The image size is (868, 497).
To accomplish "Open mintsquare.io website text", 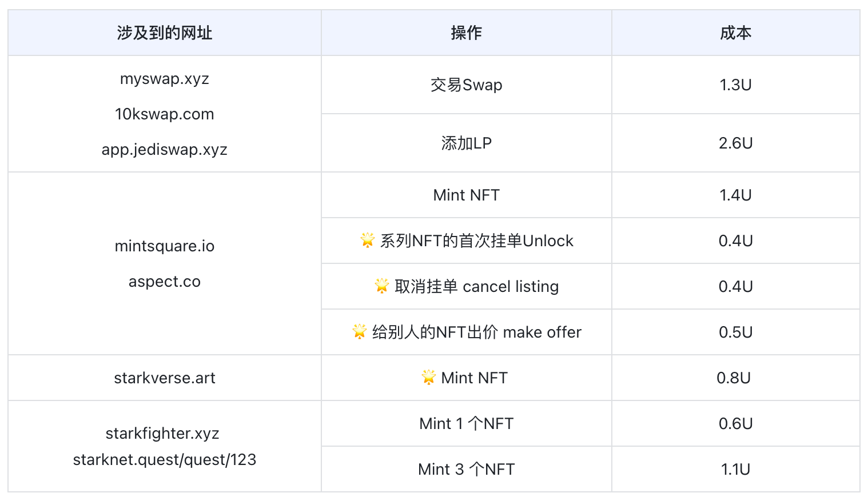I will pos(165,246).
